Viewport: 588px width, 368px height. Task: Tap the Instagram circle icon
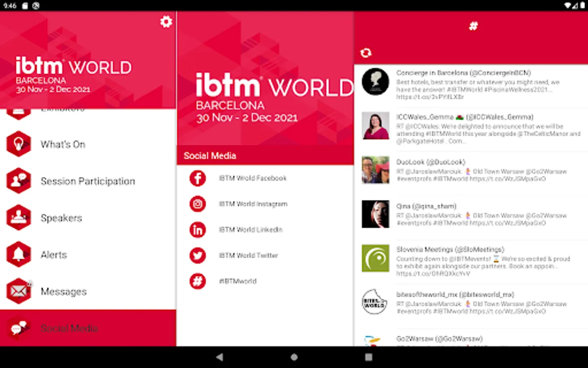[x=198, y=204]
